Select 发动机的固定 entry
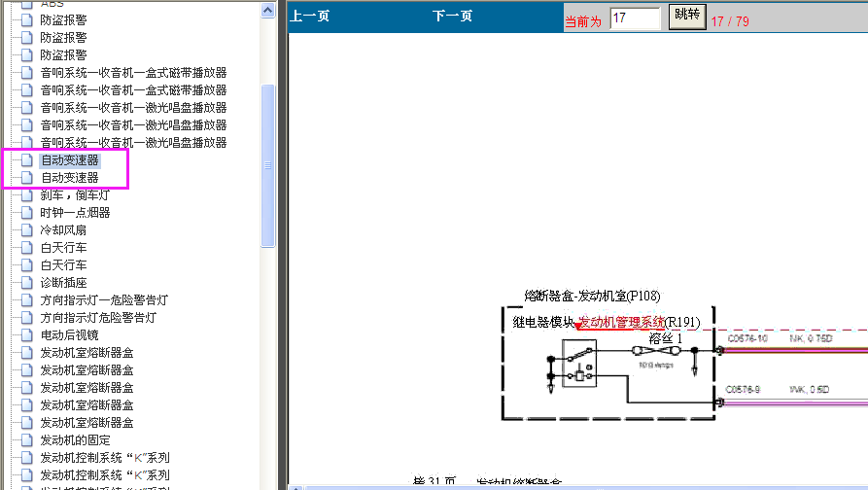Image resolution: width=868 pixels, height=490 pixels. coord(75,440)
